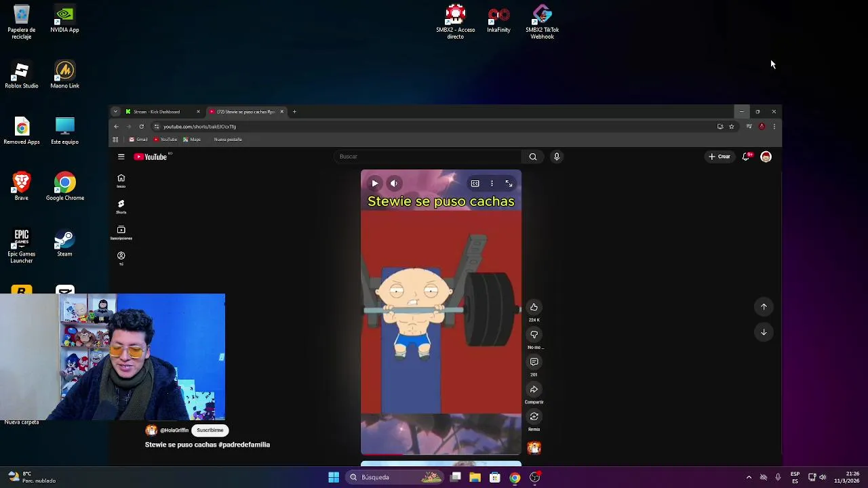The width and height of the screenshot is (868, 488).
Task: Open the comments of the short
Action: pyautogui.click(x=534, y=362)
